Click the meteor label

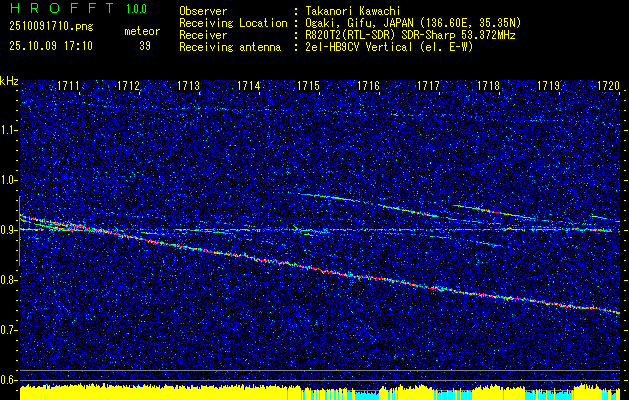[x=142, y=31]
